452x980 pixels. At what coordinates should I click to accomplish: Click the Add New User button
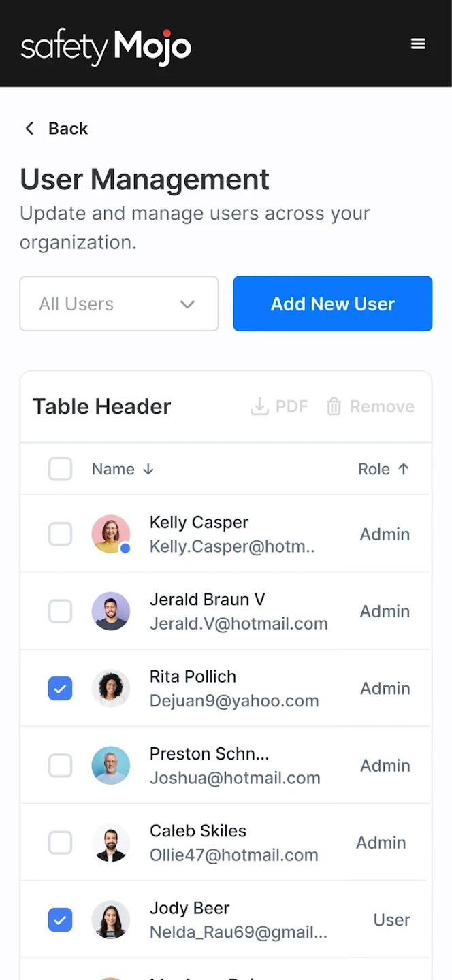pos(332,304)
